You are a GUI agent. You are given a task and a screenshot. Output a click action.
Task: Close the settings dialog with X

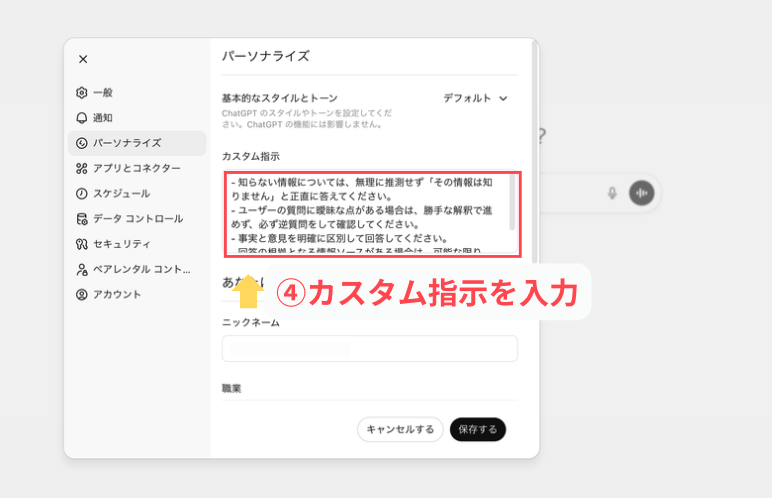[83, 60]
